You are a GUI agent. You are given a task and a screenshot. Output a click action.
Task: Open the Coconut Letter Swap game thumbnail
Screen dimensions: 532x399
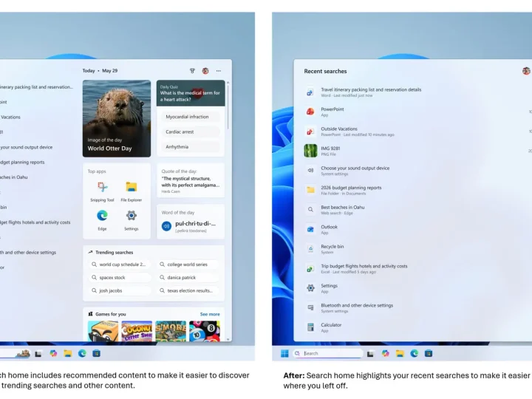point(137,331)
